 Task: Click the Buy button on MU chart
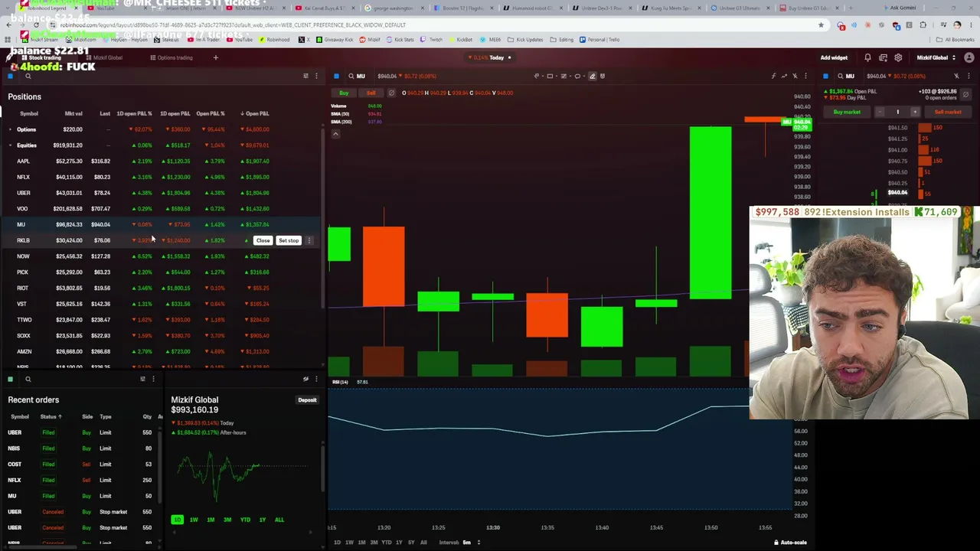tap(344, 93)
